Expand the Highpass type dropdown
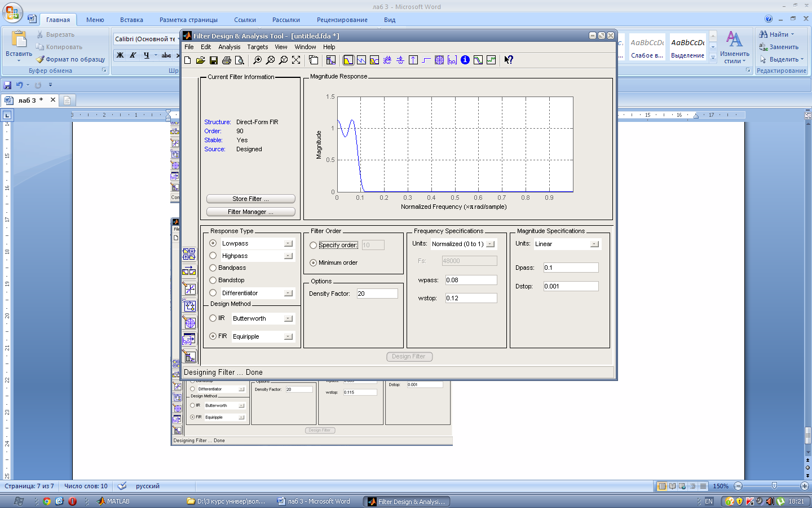812x508 pixels. click(288, 256)
